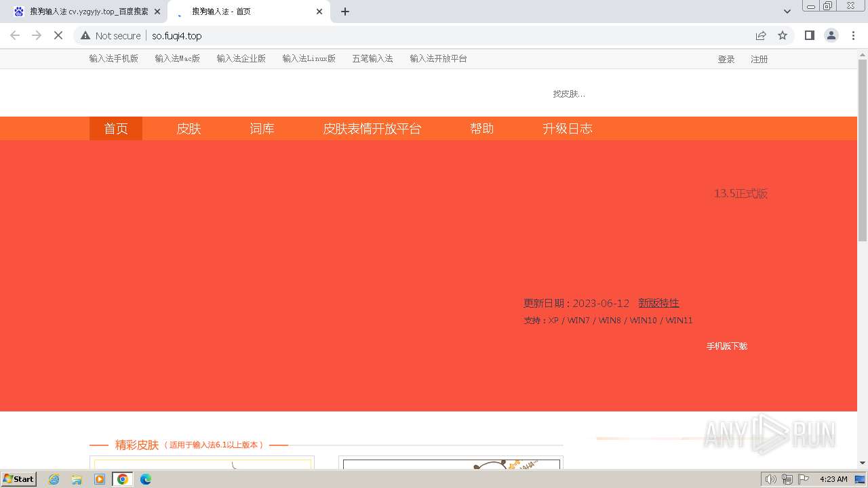Open Windows Media Player from taskbar
This screenshot has width=868, height=488.
[x=100, y=479]
